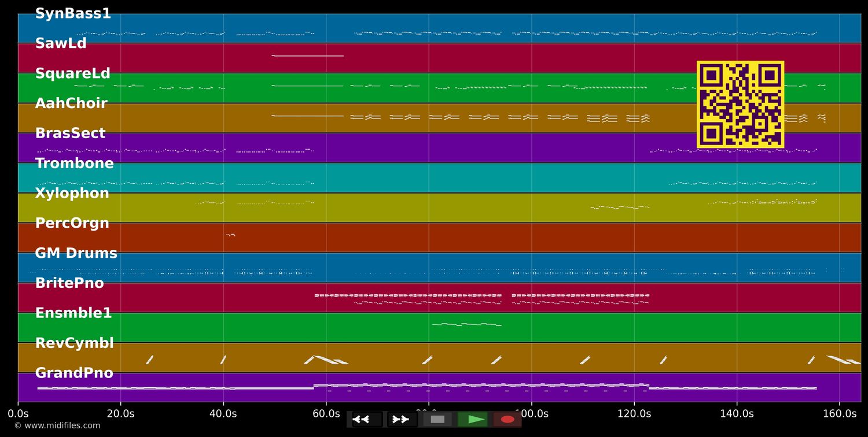The width and height of the screenshot is (868, 437).
Task: Select the BritePno track name
Action: 69,283
